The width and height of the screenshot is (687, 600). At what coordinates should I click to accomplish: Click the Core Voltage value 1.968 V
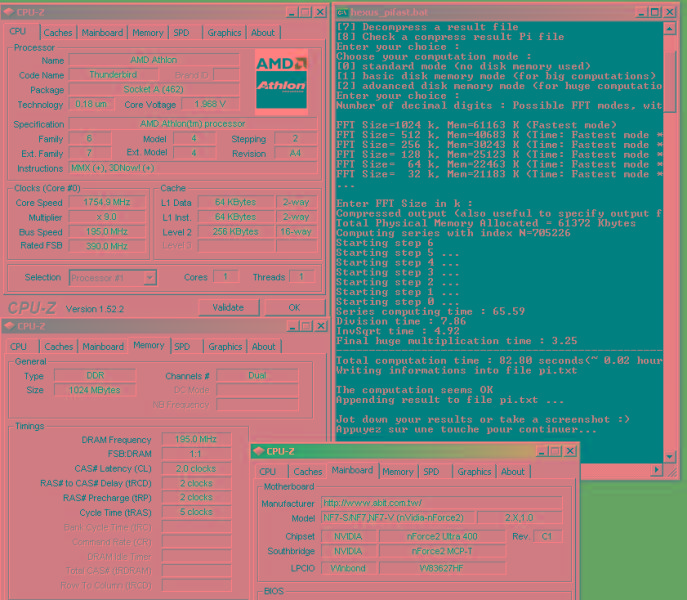(x=210, y=104)
